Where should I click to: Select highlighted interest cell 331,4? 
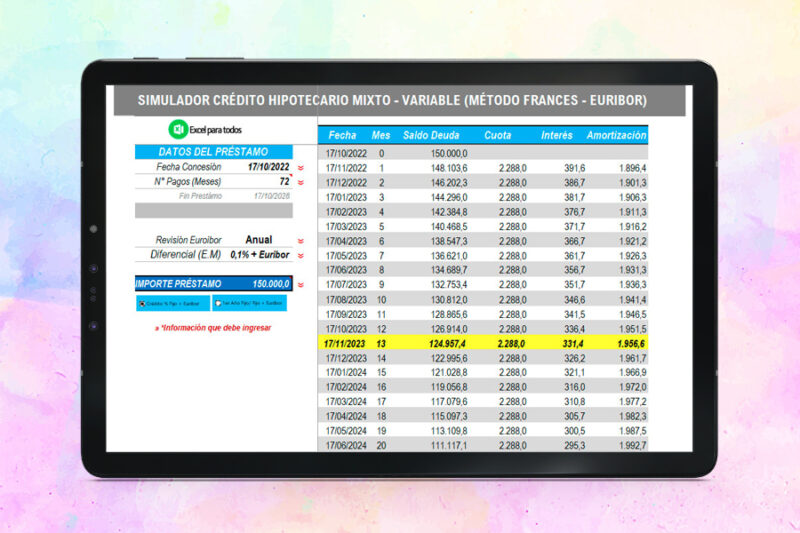573,344
